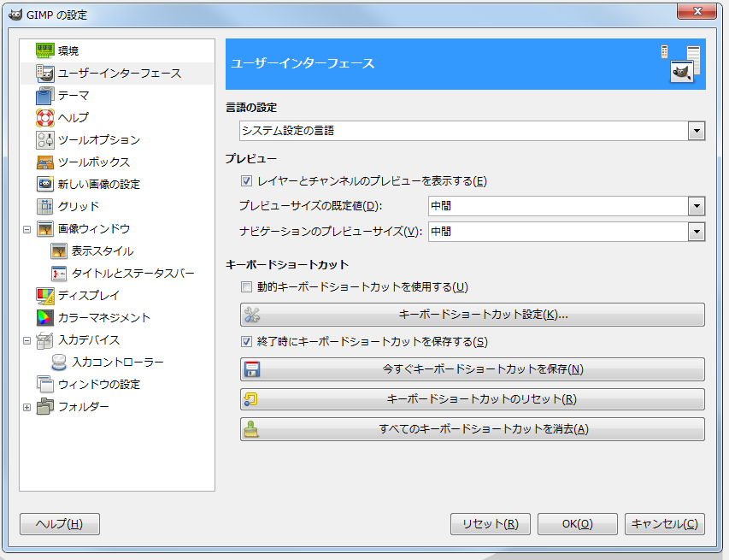729x560 pixels.
Task: Close the GIMP の設定 dialog window
Action: click(x=697, y=11)
